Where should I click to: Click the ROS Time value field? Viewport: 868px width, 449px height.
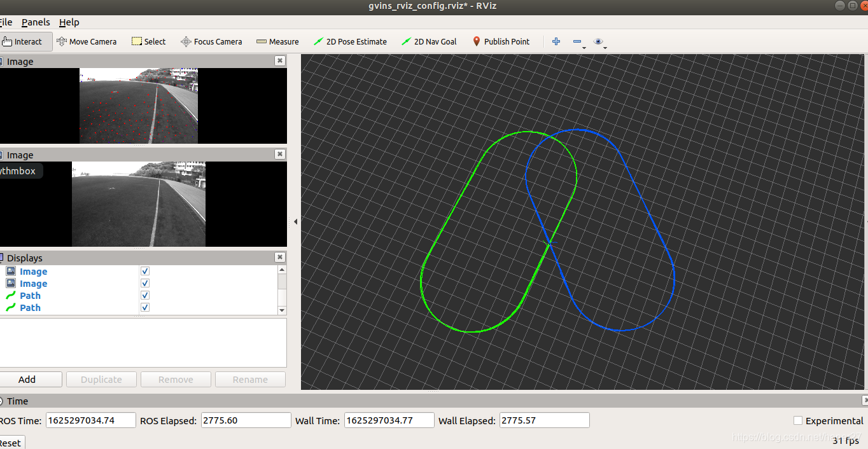(x=91, y=420)
